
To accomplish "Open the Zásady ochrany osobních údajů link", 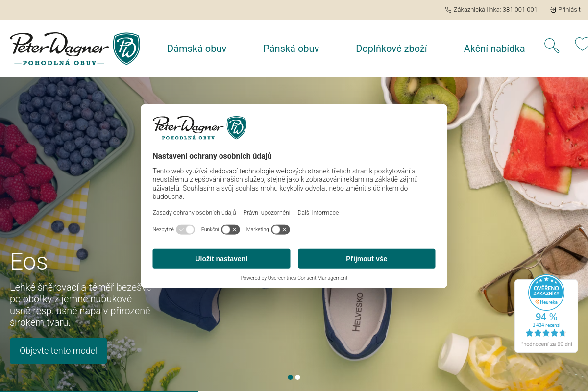I will coord(194,213).
